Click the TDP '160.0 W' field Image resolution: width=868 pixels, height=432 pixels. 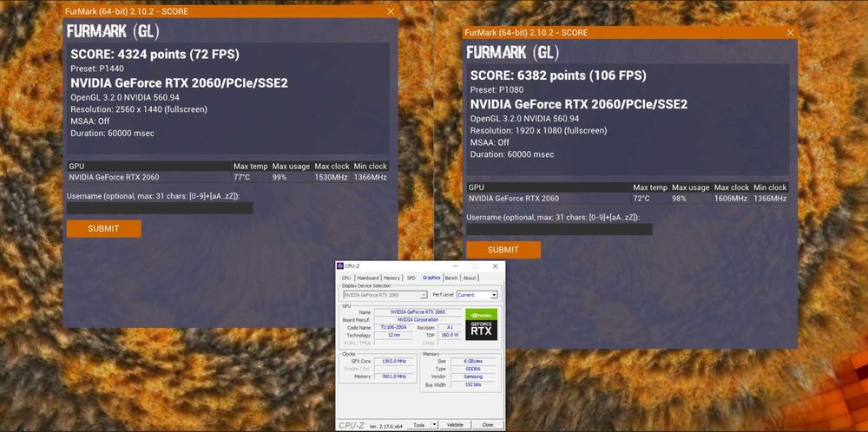[x=450, y=335]
